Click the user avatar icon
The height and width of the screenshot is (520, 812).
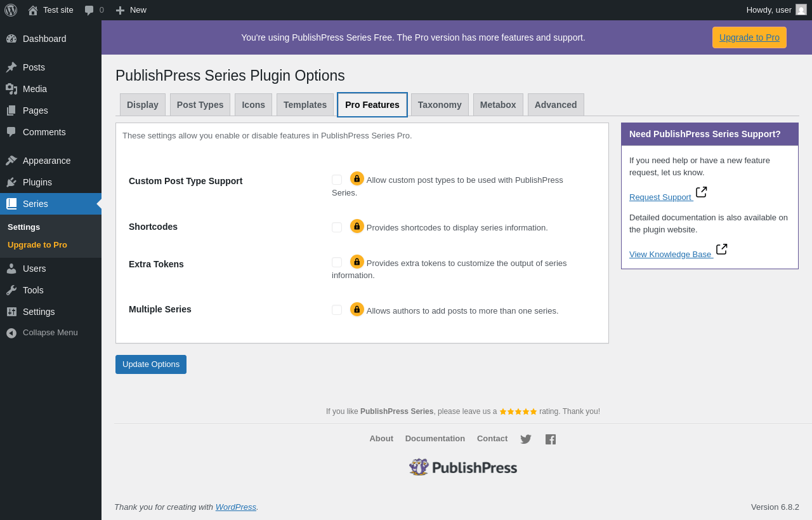click(x=801, y=10)
